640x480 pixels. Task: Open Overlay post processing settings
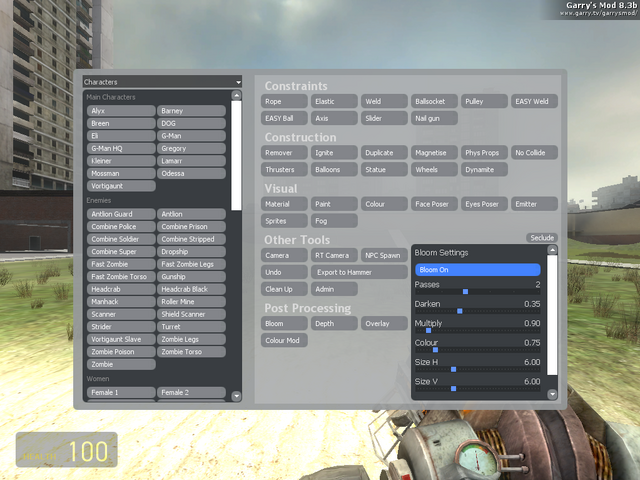[384, 323]
